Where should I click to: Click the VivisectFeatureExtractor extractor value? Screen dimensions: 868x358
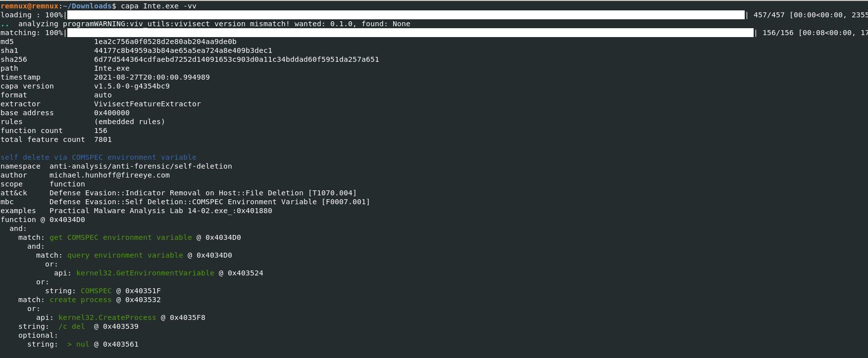click(x=148, y=104)
